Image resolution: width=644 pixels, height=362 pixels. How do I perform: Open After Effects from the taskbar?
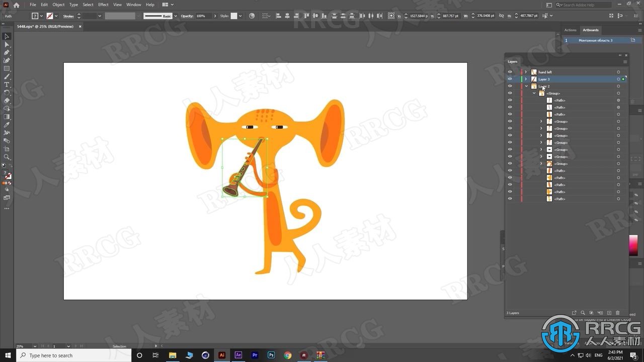238,355
